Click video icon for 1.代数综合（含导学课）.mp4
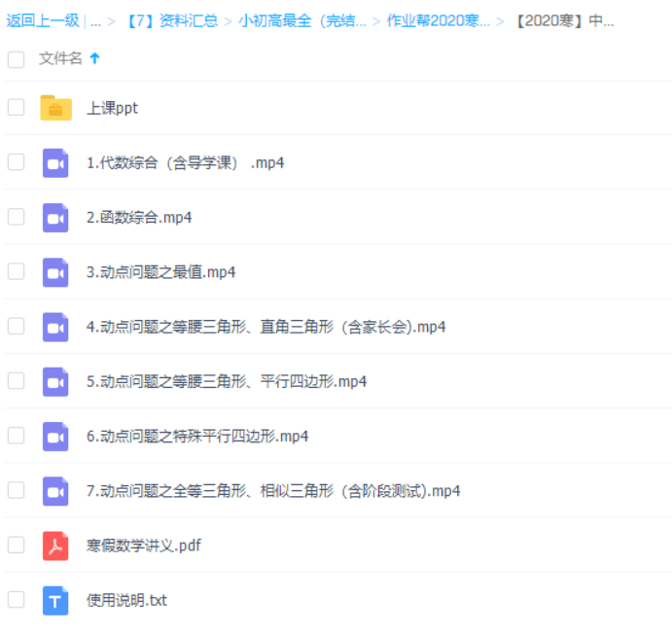This screenshot has height=635, width=672. (55, 162)
